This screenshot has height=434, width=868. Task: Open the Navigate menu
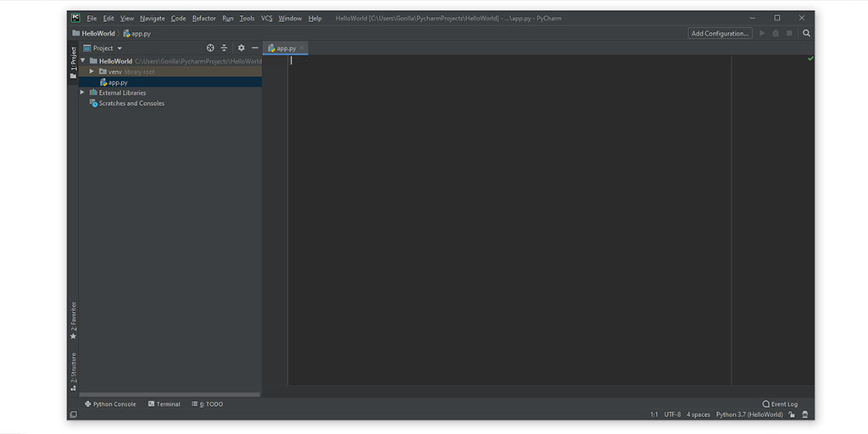point(153,19)
